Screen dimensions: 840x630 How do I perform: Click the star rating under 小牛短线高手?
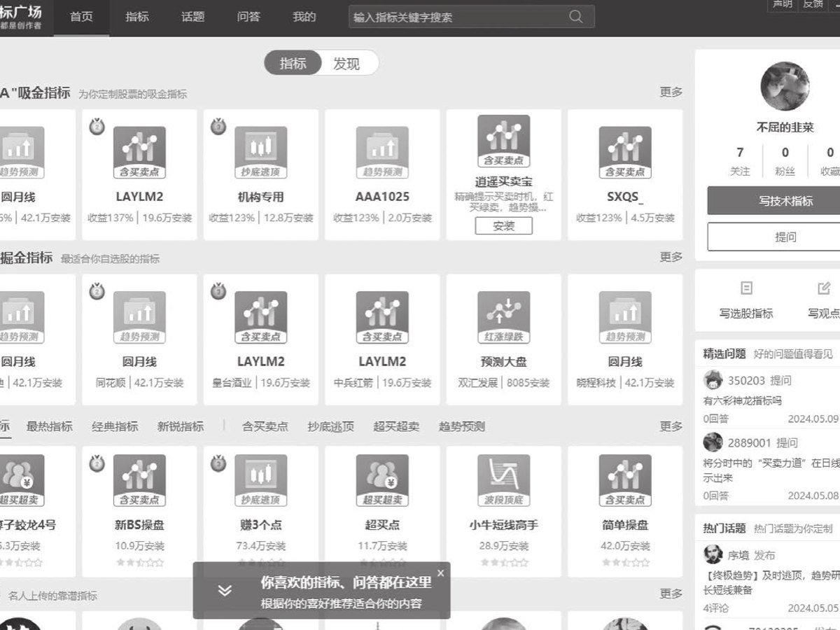(x=504, y=562)
